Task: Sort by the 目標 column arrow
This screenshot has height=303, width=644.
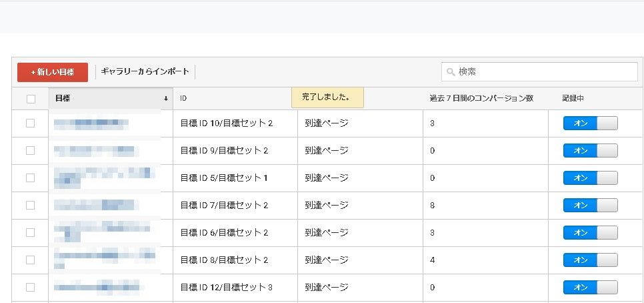Action: click(165, 99)
